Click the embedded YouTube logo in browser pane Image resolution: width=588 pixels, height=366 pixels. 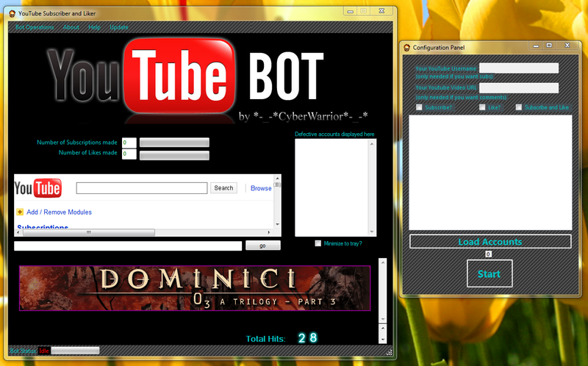tap(38, 188)
